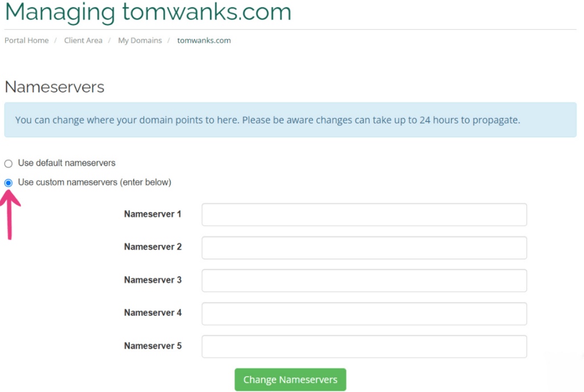The width and height of the screenshot is (584, 392).
Task: Click the Nameserver 1 field label
Action: click(152, 214)
